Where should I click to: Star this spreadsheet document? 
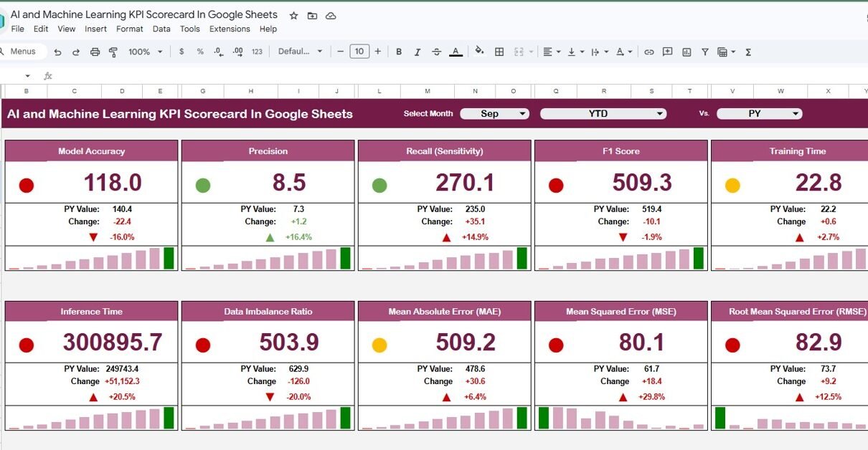point(293,15)
